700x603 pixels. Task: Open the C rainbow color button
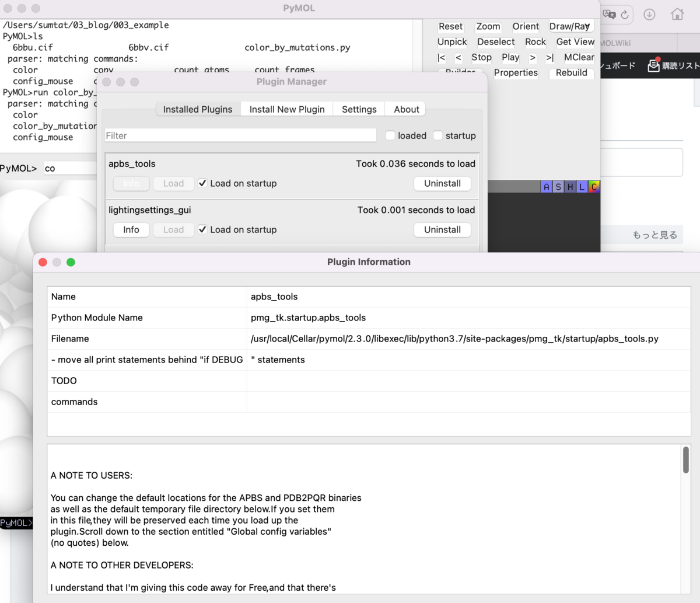click(594, 187)
